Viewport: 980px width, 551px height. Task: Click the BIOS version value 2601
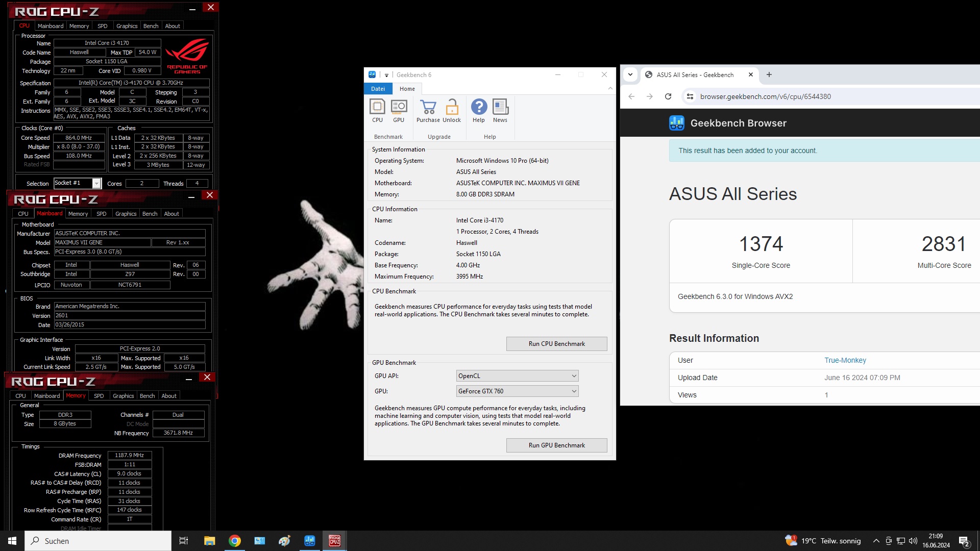(x=130, y=316)
